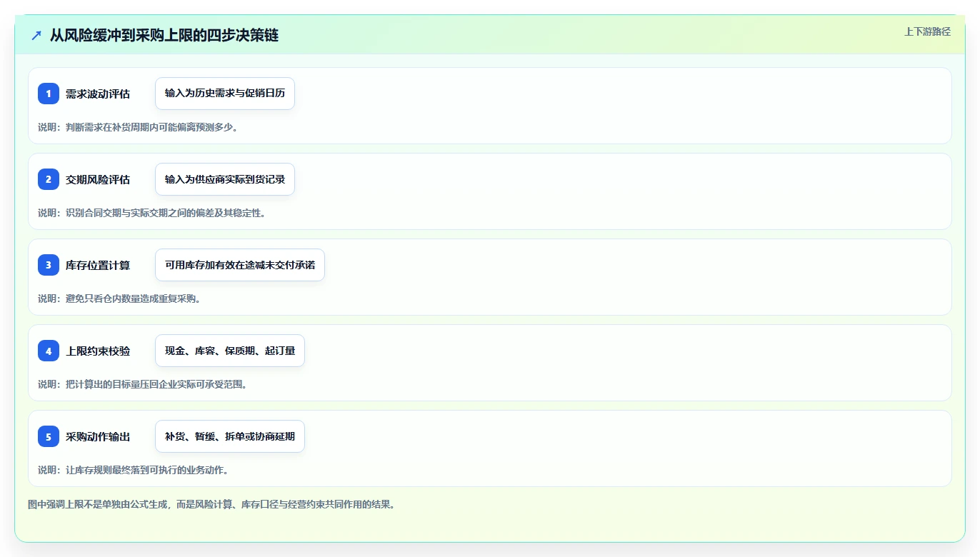
Task: Click the 补货、暂缓、拆单或协商延期 chip
Action: [x=230, y=436]
